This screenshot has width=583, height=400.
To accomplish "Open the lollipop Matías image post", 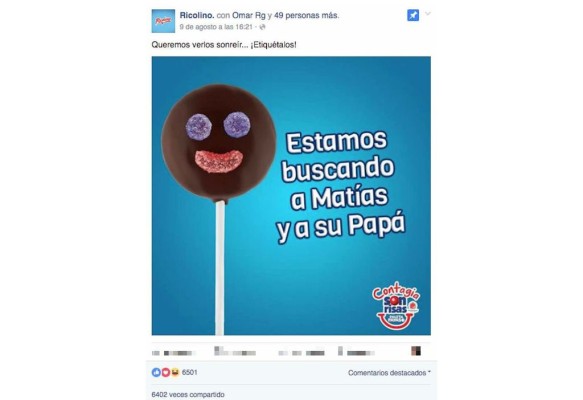I will tap(291, 196).
